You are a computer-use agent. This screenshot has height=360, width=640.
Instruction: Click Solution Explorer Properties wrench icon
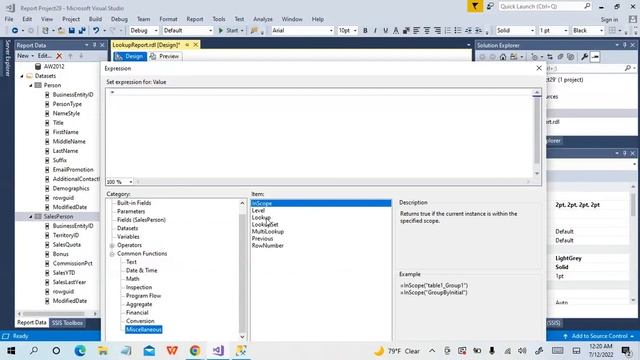click(x=584, y=57)
